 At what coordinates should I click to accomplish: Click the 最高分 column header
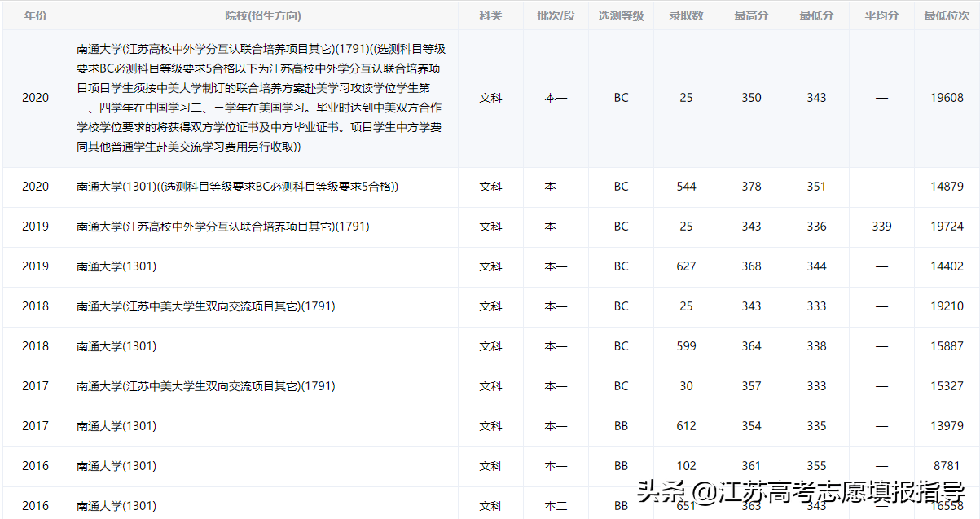point(751,15)
